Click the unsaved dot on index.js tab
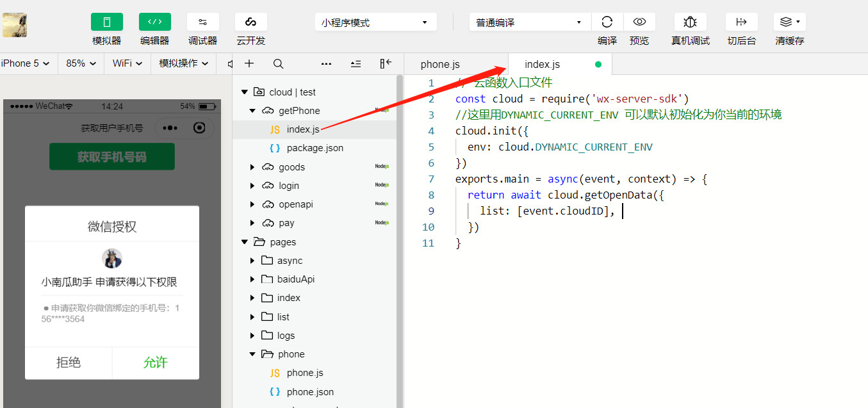 coord(598,64)
